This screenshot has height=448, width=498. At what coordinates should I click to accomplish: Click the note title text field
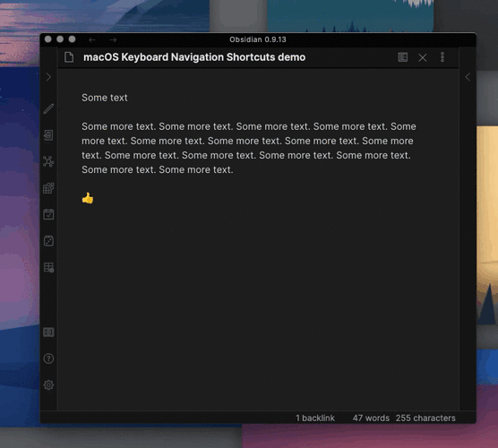point(194,57)
